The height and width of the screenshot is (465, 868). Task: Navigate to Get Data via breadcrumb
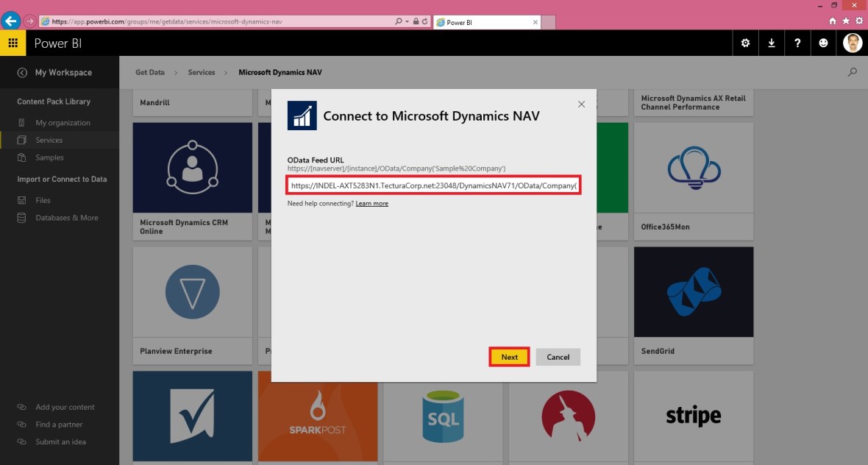point(149,72)
